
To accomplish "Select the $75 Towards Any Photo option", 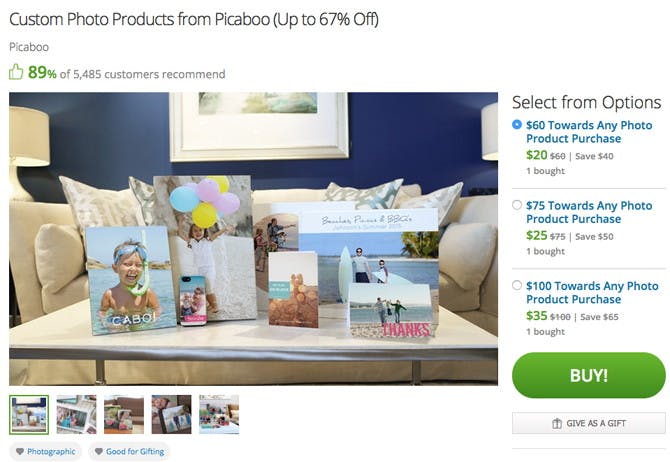I will click(x=517, y=205).
